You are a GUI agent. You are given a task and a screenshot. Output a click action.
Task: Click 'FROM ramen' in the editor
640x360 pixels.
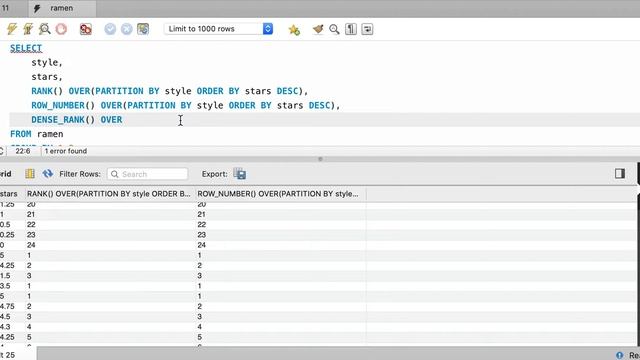coord(37,134)
